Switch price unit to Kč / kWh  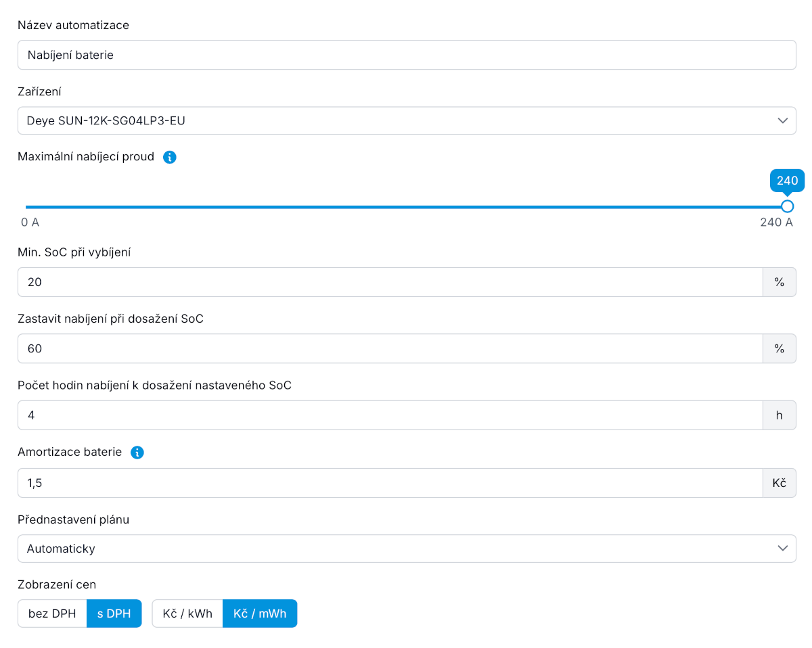pyautogui.click(x=187, y=614)
